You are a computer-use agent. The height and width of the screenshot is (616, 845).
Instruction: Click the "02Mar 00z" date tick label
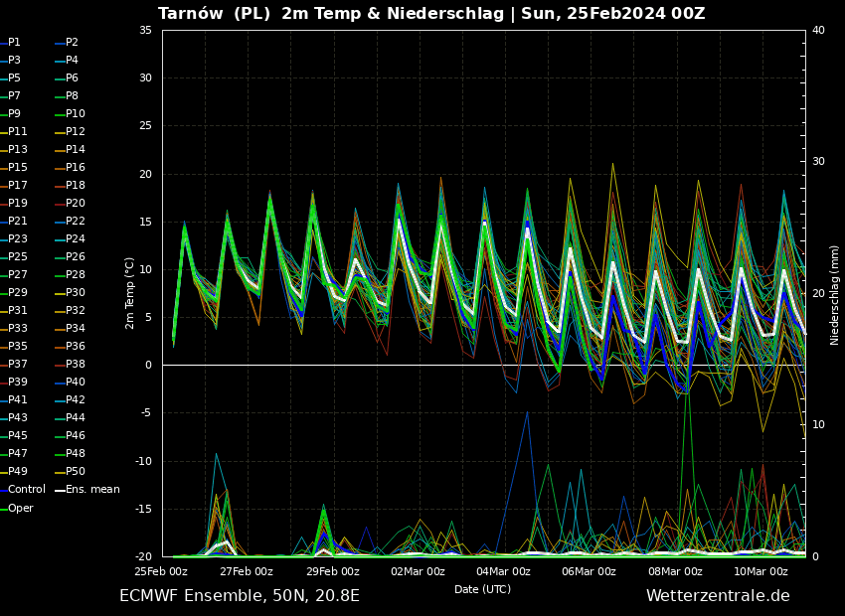tap(419, 571)
